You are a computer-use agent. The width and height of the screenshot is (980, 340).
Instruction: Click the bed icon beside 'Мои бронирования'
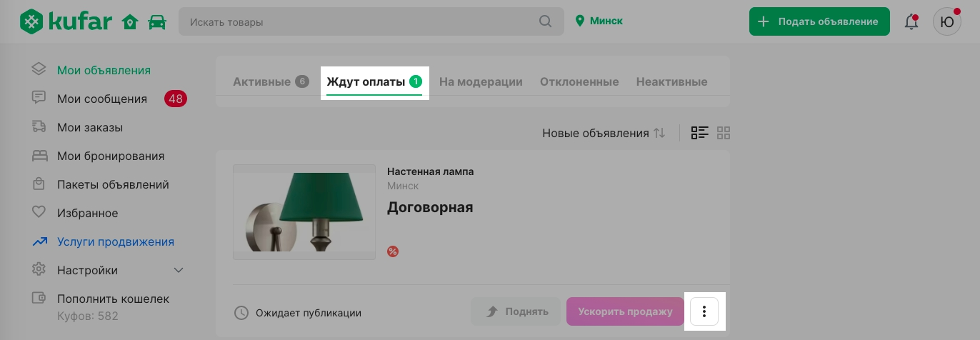[x=39, y=155]
